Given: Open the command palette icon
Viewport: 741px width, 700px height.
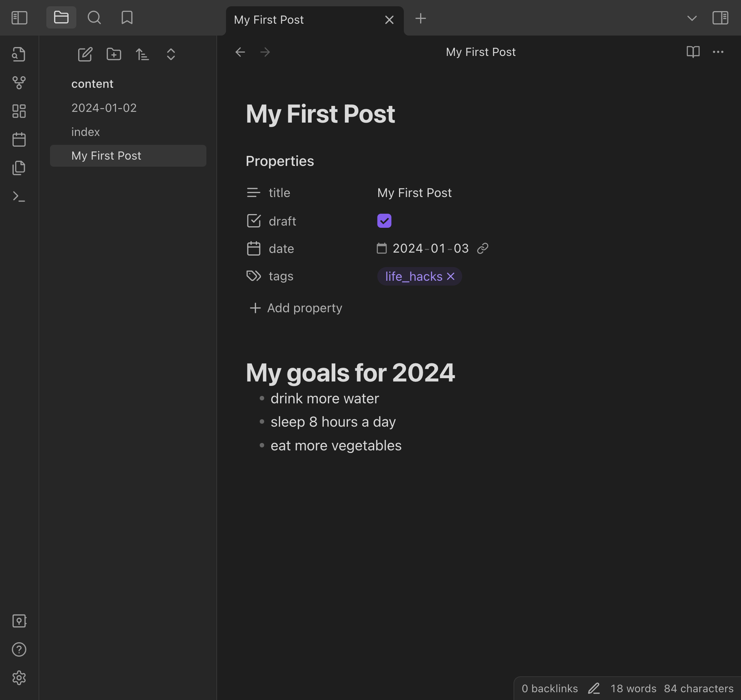Looking at the screenshot, I should pyautogui.click(x=19, y=196).
